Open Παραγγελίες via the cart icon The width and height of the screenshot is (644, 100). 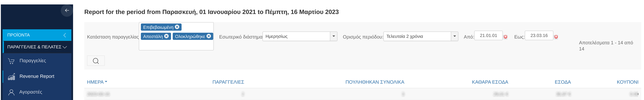11,61
